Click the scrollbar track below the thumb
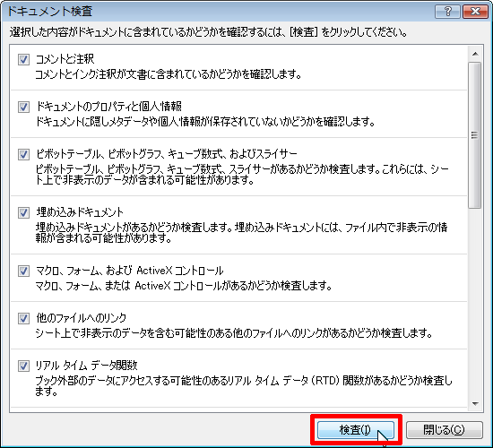493x448 pixels. point(475,302)
